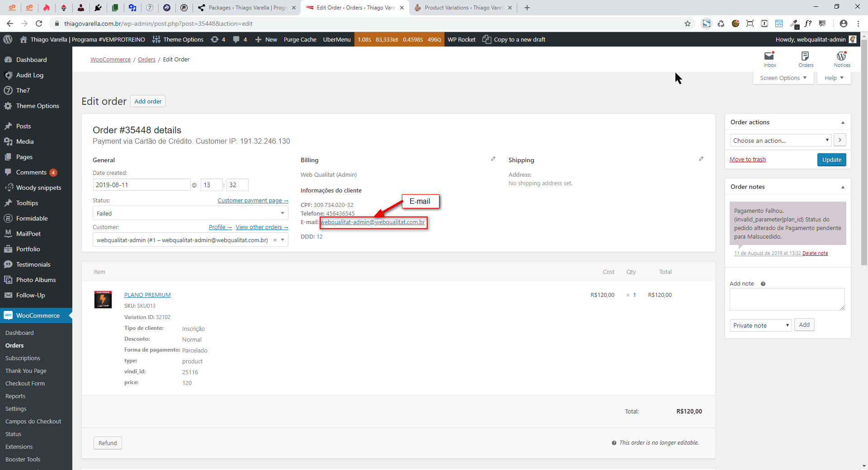Image resolution: width=868 pixels, height=470 pixels.
Task: Open WooCommerce Subscriptions submenu item
Action: (23, 358)
